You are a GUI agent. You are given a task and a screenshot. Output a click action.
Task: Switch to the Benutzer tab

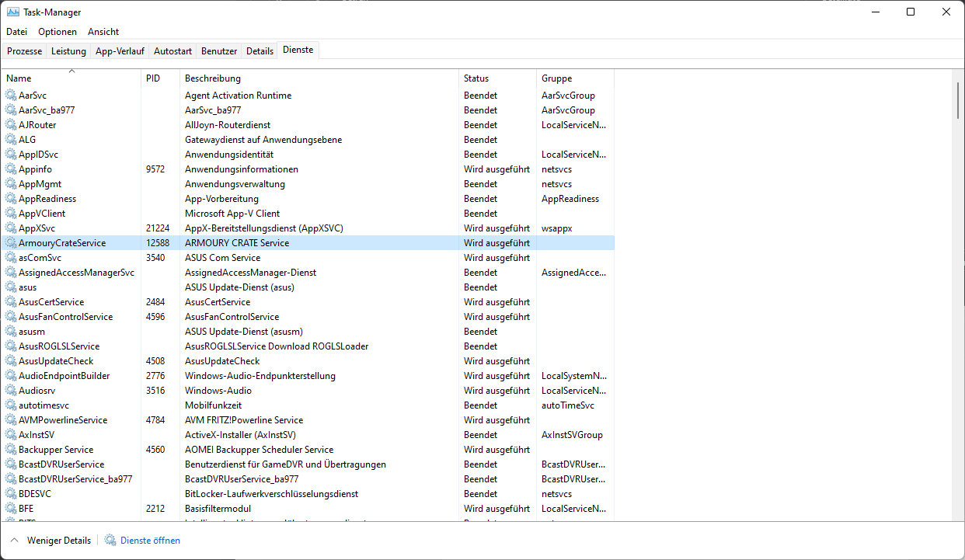pyautogui.click(x=219, y=50)
